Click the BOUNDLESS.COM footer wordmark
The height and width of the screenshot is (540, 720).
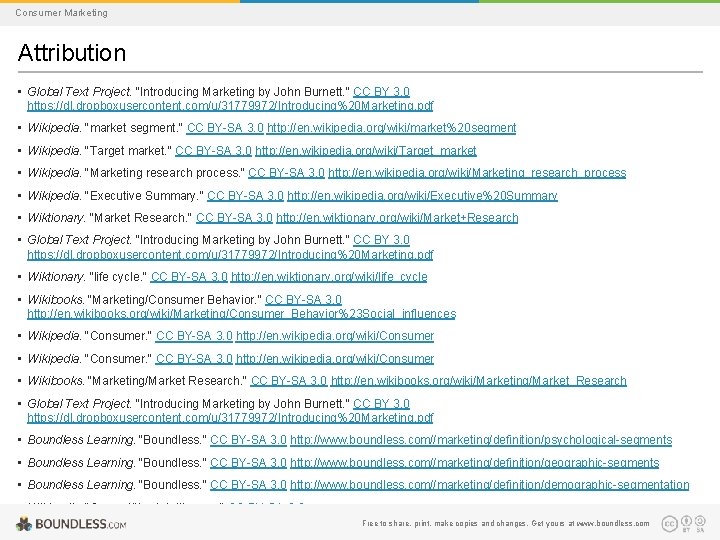(80, 524)
